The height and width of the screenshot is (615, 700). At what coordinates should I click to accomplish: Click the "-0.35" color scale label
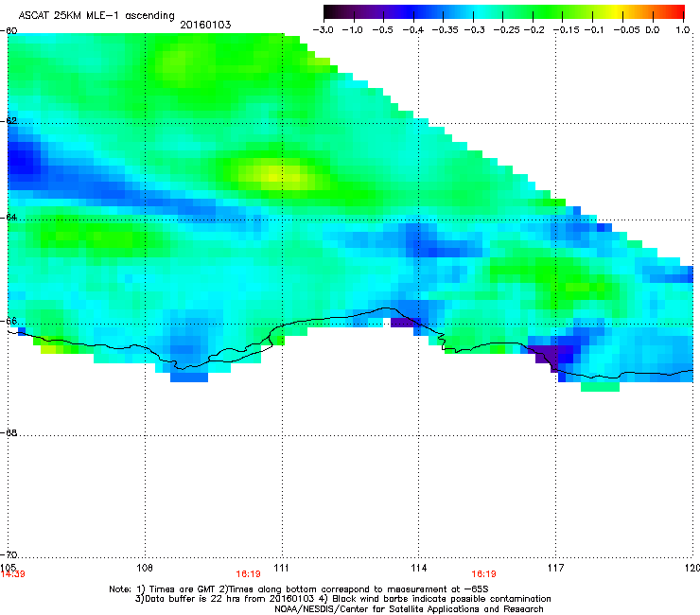446,30
